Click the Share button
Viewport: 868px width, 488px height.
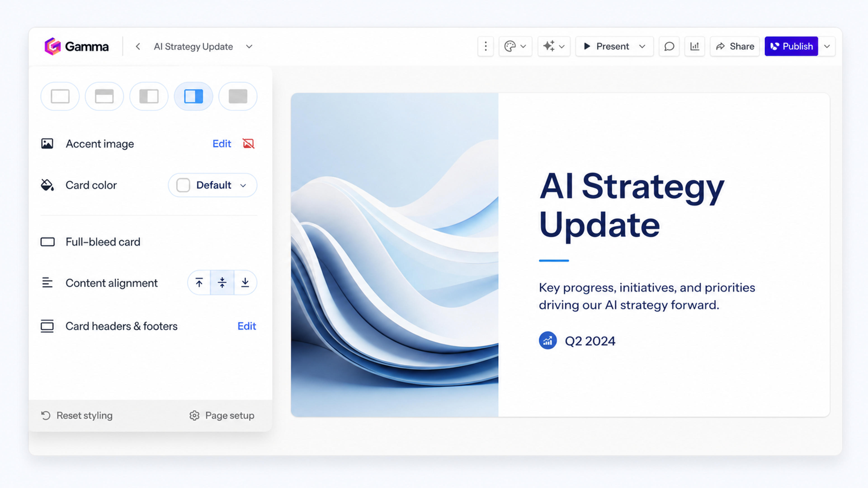coord(735,46)
